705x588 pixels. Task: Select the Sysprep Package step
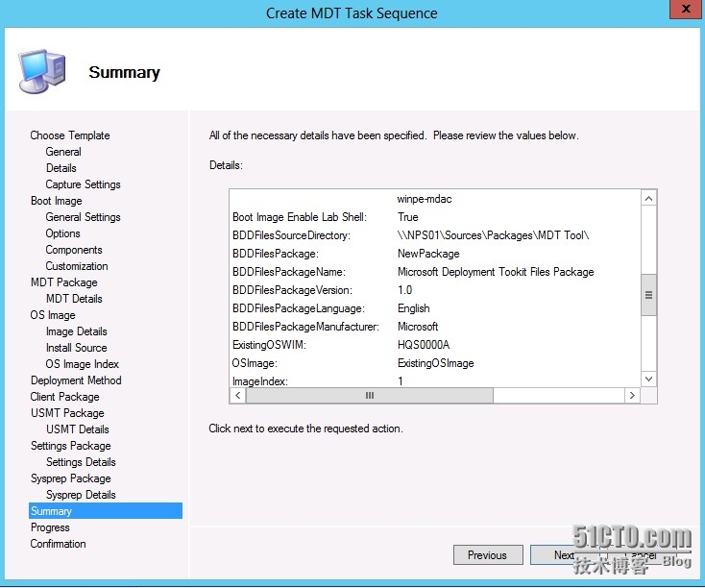70,478
